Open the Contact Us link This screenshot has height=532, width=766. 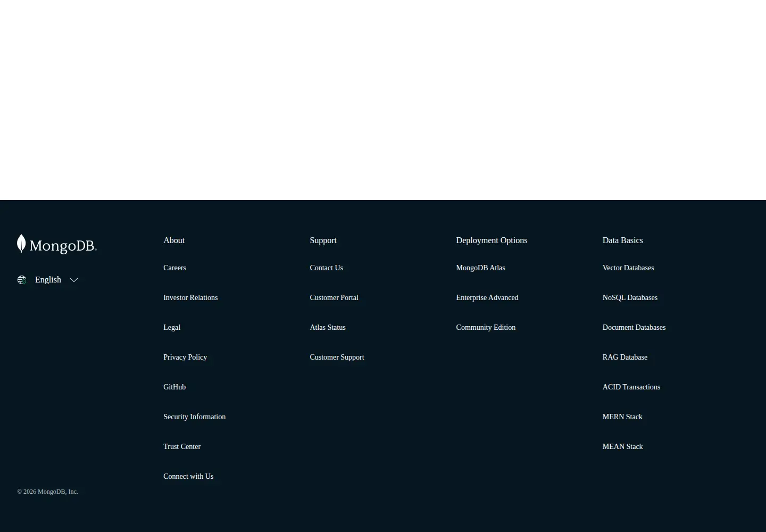[326, 268]
